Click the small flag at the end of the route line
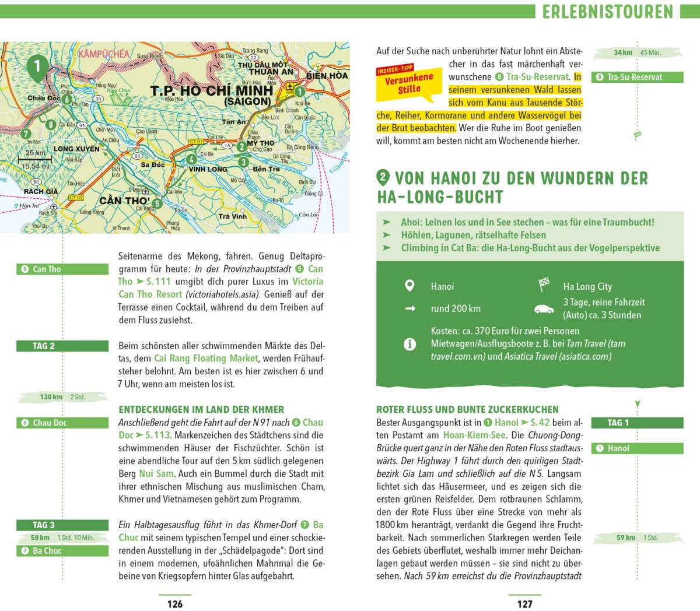This screenshot has width=700, height=611. 638,136
